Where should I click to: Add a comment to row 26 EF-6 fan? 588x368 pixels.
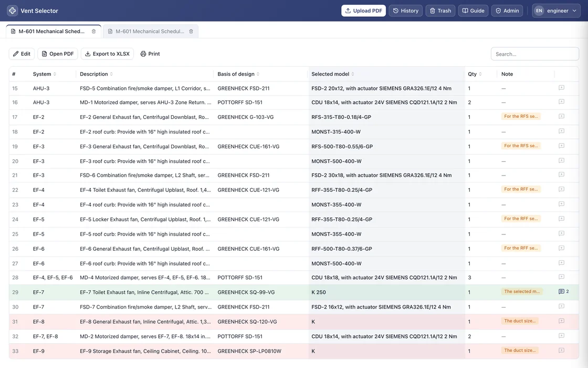tap(561, 248)
